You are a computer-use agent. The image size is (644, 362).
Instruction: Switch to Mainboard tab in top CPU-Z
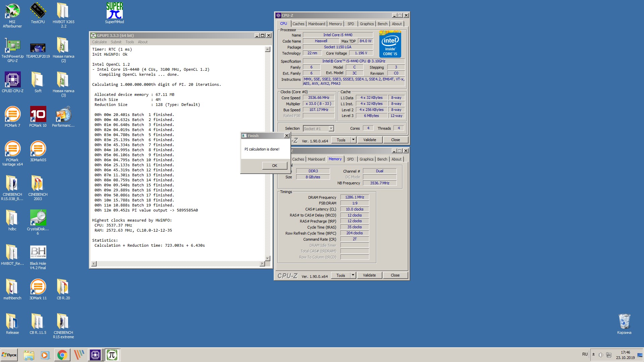click(317, 24)
